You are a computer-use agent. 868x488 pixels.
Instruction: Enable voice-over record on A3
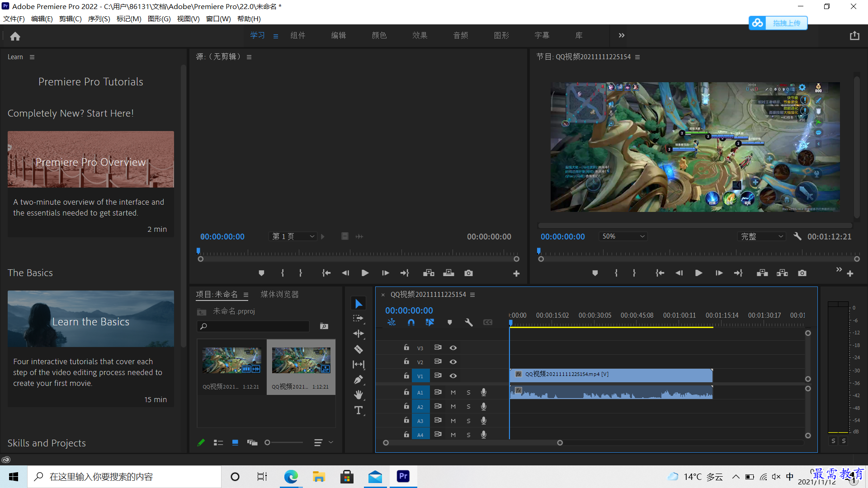484,421
